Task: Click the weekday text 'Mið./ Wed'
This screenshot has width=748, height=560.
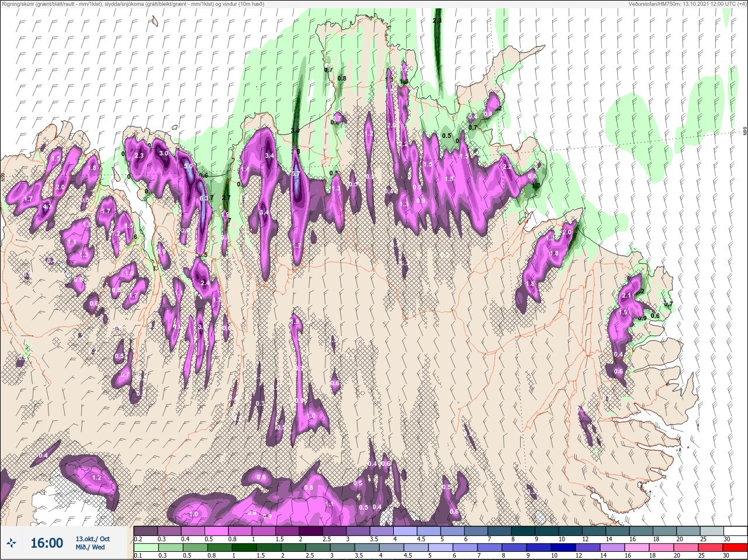Action: pyautogui.click(x=90, y=547)
